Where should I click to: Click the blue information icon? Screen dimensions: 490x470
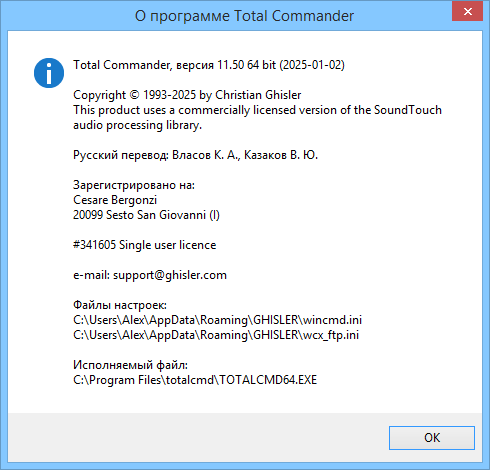tap(49, 73)
